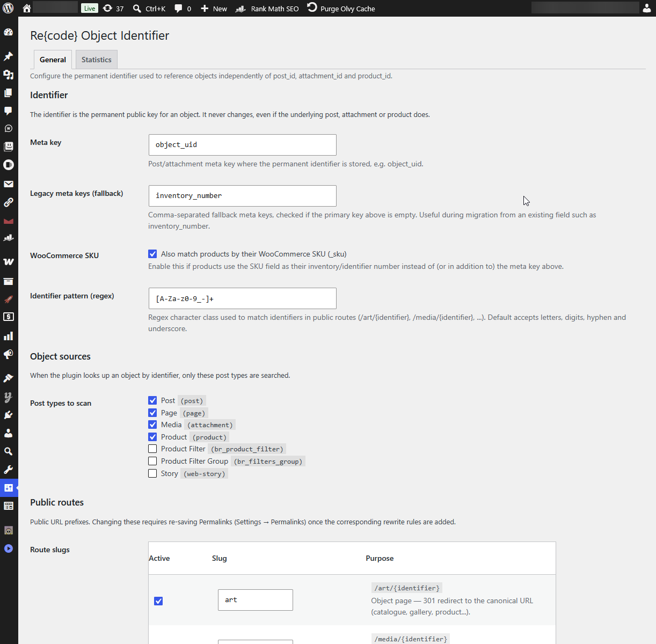Open Appearance paintbrush sidebar icon
Image resolution: width=656 pixels, height=644 pixels.
click(8, 378)
